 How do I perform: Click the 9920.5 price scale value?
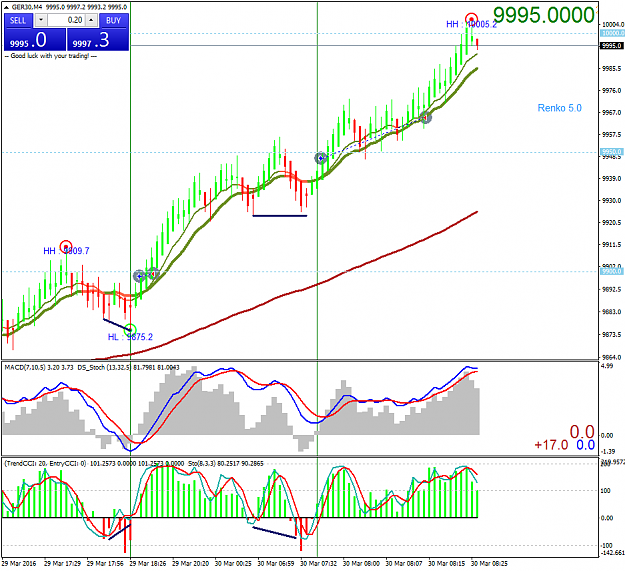pos(611,222)
